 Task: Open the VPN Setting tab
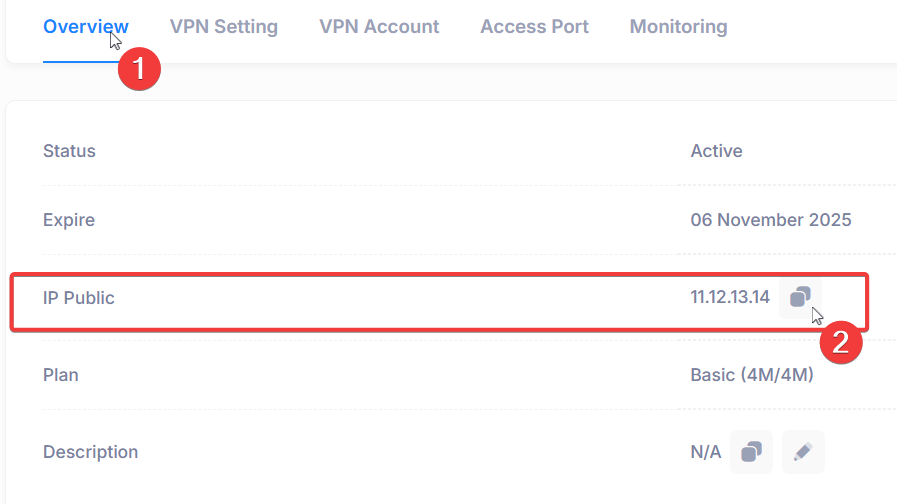224,26
